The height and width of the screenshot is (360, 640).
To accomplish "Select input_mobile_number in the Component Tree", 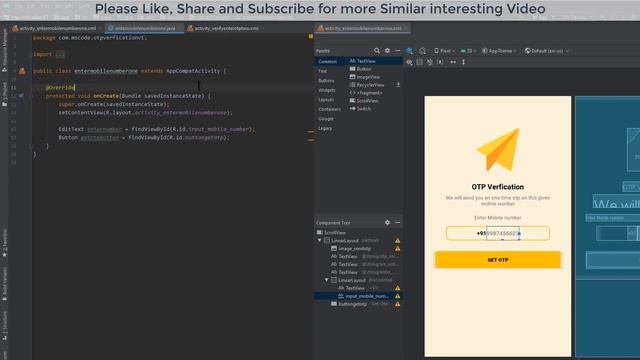I will pyautogui.click(x=358, y=296).
